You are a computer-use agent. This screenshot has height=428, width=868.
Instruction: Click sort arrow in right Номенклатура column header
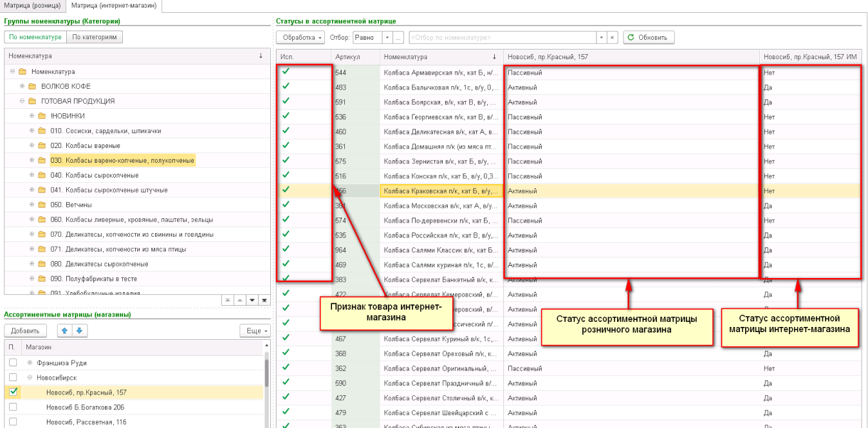(x=494, y=57)
